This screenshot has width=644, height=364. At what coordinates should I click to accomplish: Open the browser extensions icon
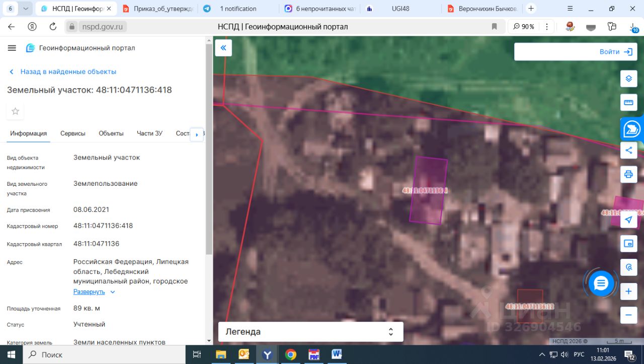(x=612, y=27)
